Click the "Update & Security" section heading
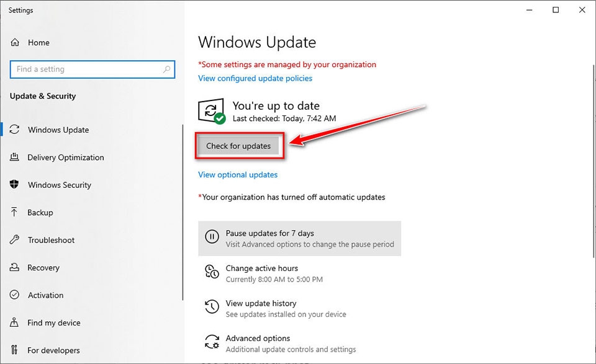 [x=43, y=96]
